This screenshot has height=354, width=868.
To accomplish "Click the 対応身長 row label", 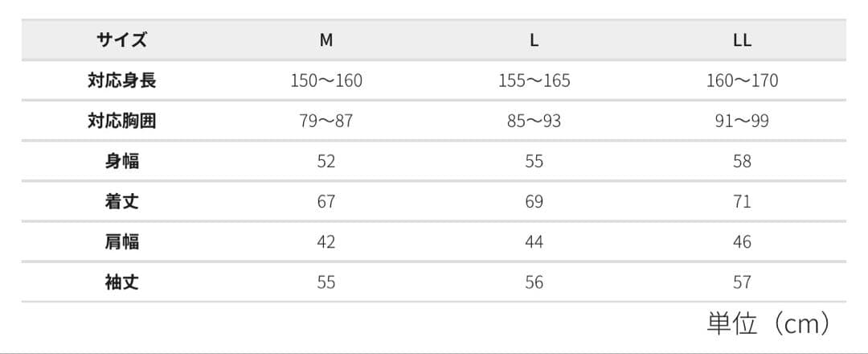I will tap(122, 81).
